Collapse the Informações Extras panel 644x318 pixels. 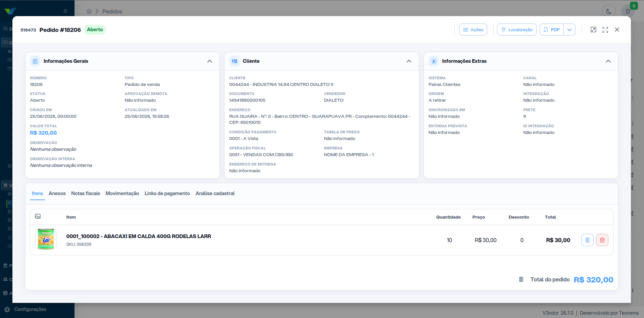click(608, 61)
